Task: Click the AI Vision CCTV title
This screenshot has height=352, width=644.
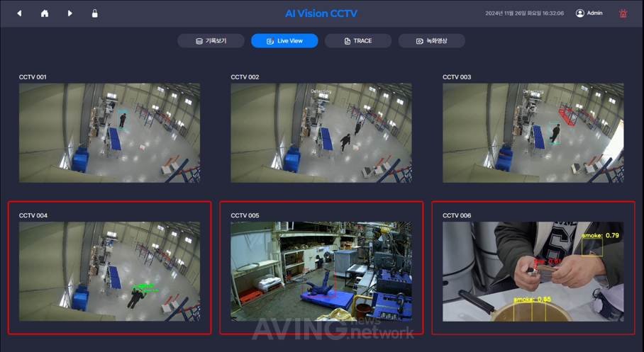Action: 321,13
